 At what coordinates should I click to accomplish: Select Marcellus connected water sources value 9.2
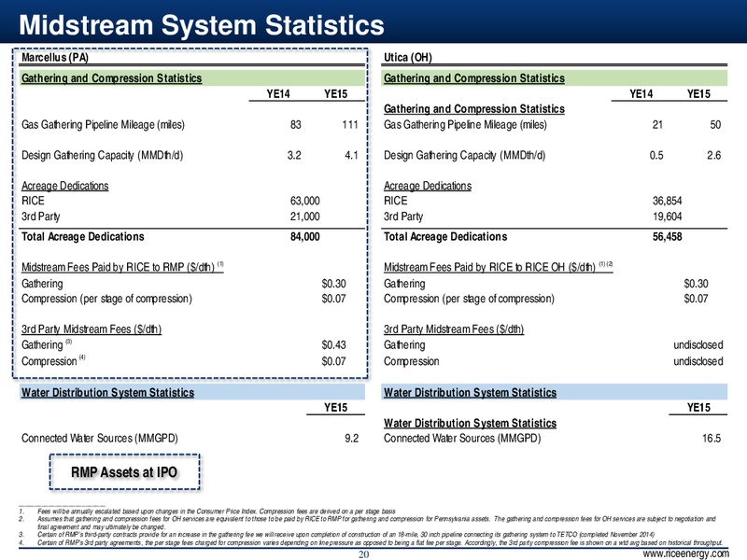tap(352, 439)
